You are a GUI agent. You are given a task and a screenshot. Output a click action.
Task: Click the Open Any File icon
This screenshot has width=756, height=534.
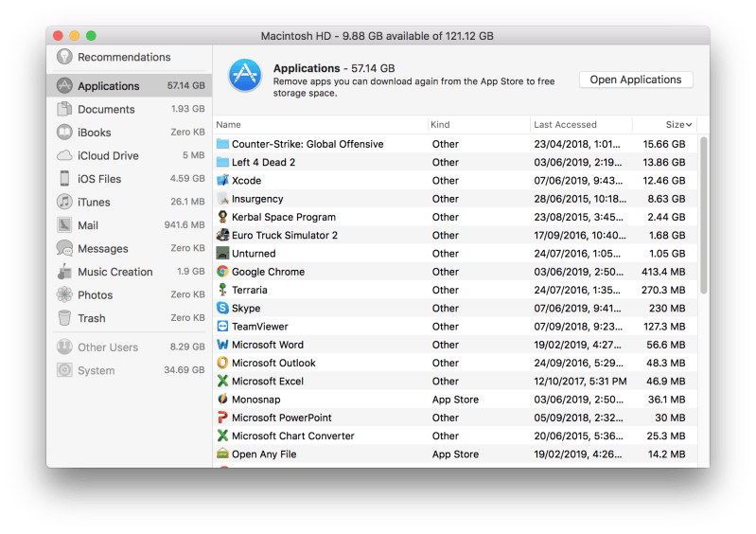pyautogui.click(x=222, y=454)
